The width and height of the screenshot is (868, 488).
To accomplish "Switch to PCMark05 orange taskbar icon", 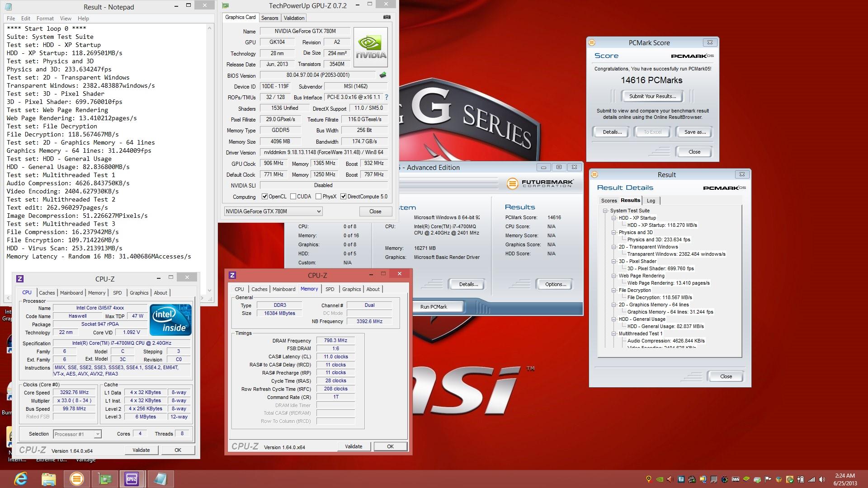I will [x=76, y=479].
